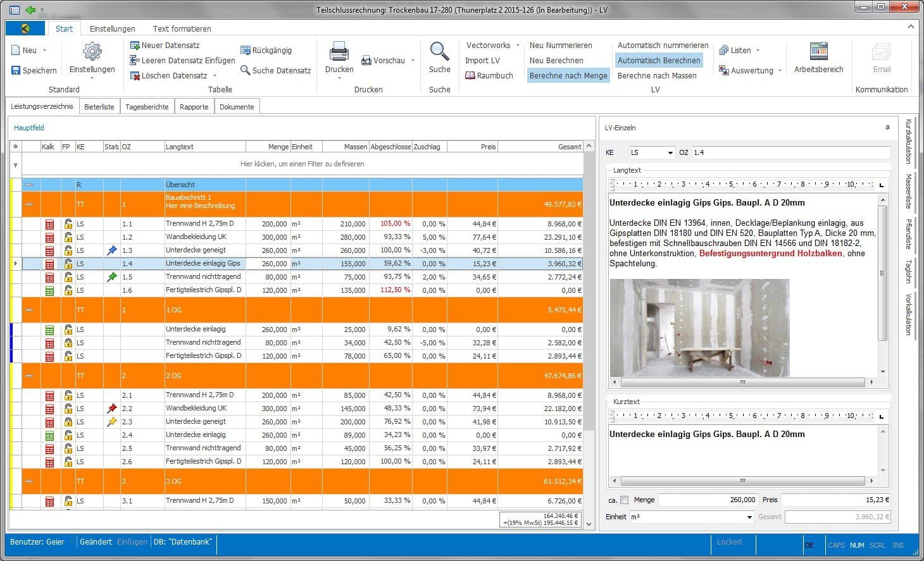Open Kurzkalkulation side panel tab
This screenshot has height=561, width=924.
click(x=908, y=141)
